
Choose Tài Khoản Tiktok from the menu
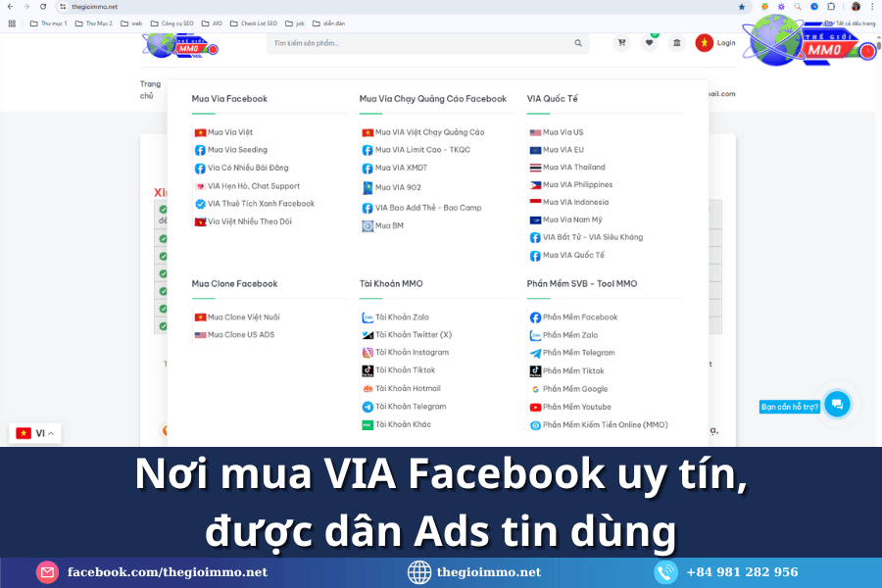pos(405,370)
